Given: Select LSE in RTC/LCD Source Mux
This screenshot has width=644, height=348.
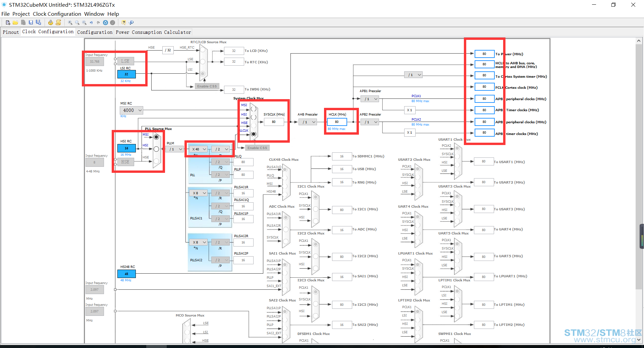Looking at the screenshot, I should 203,62.
